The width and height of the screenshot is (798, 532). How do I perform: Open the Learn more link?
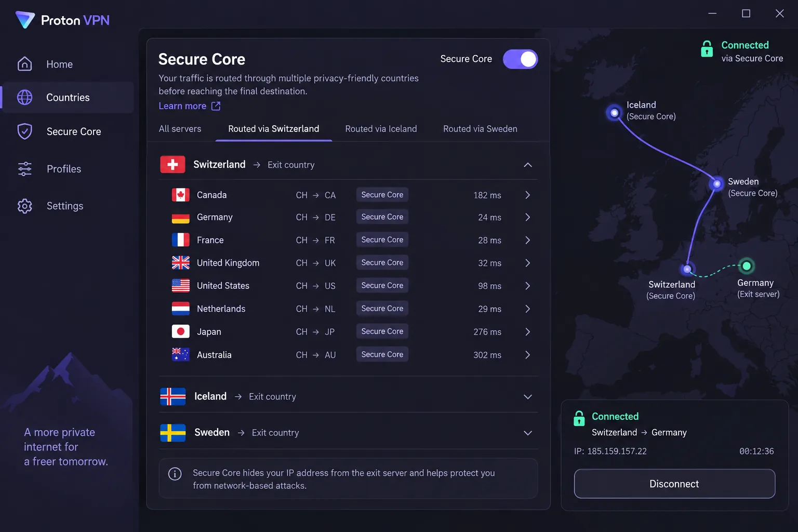click(x=182, y=106)
